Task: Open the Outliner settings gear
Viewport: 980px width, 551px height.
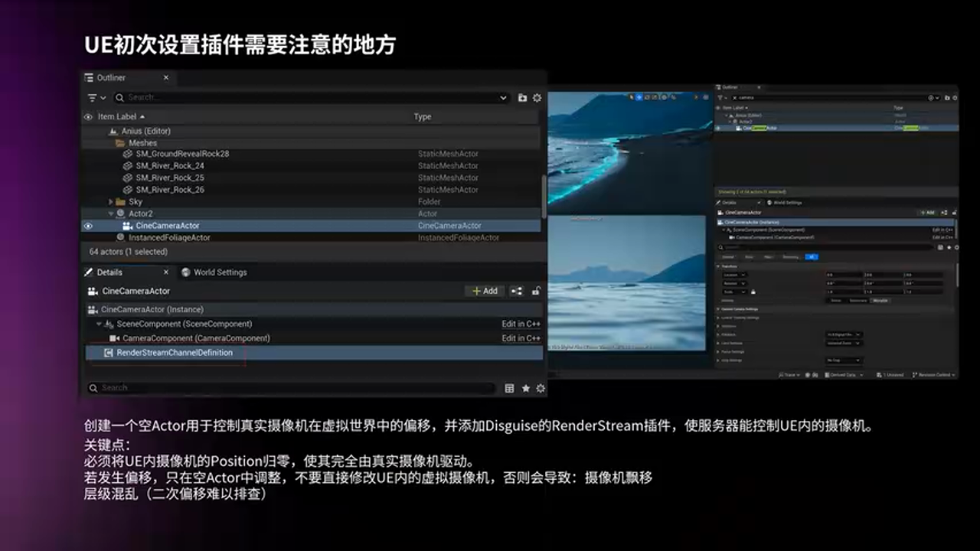Action: [537, 97]
